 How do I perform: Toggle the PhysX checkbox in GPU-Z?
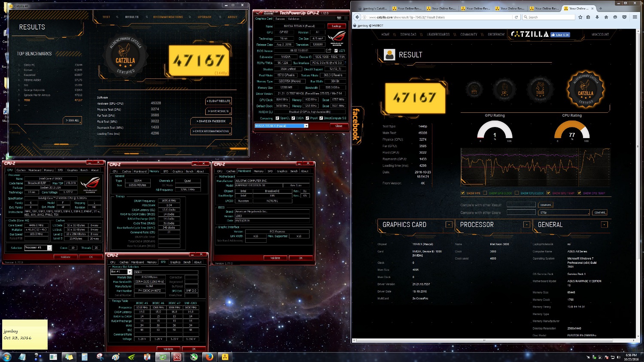307,118
